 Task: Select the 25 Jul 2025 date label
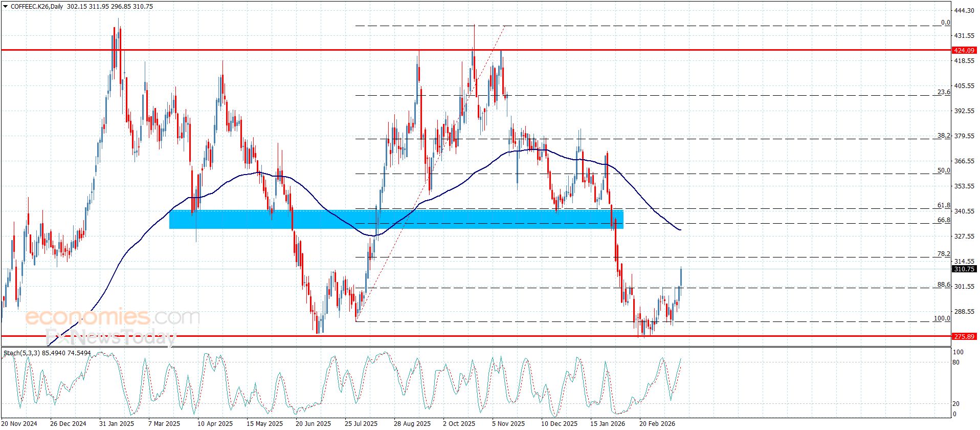(361, 424)
